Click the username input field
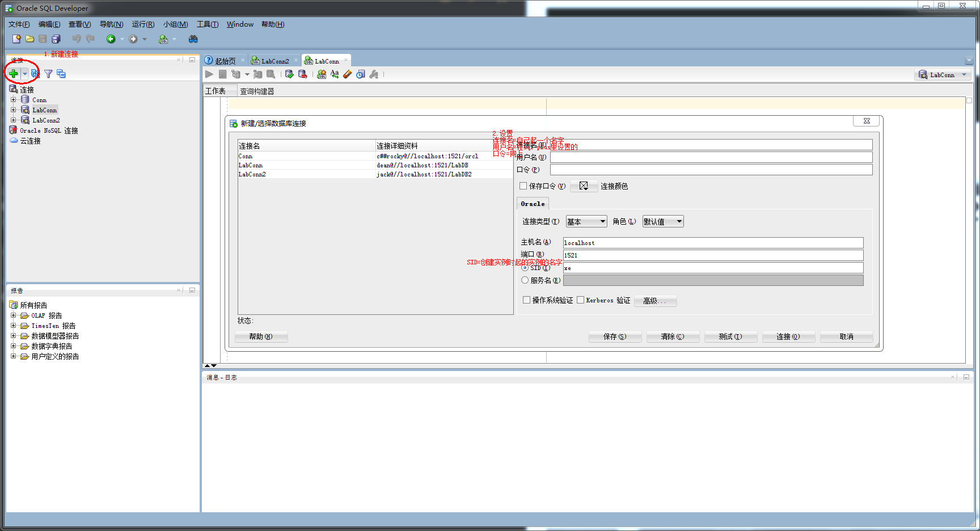 click(711, 157)
